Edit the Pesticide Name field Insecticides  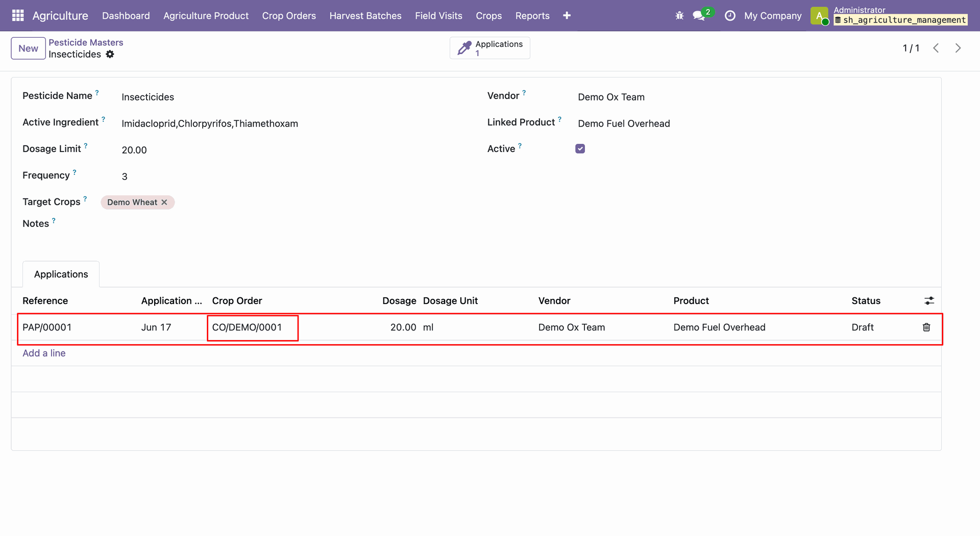tap(148, 97)
